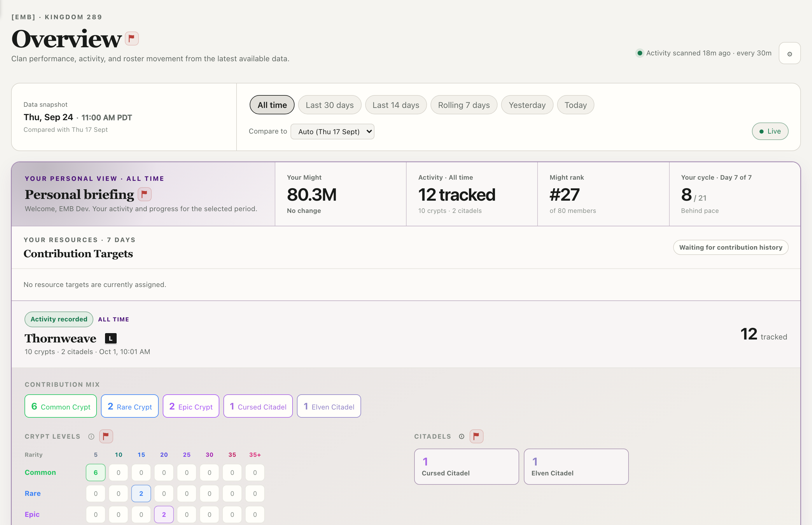Click the Rare level 15 cell showing 2

[x=141, y=494]
